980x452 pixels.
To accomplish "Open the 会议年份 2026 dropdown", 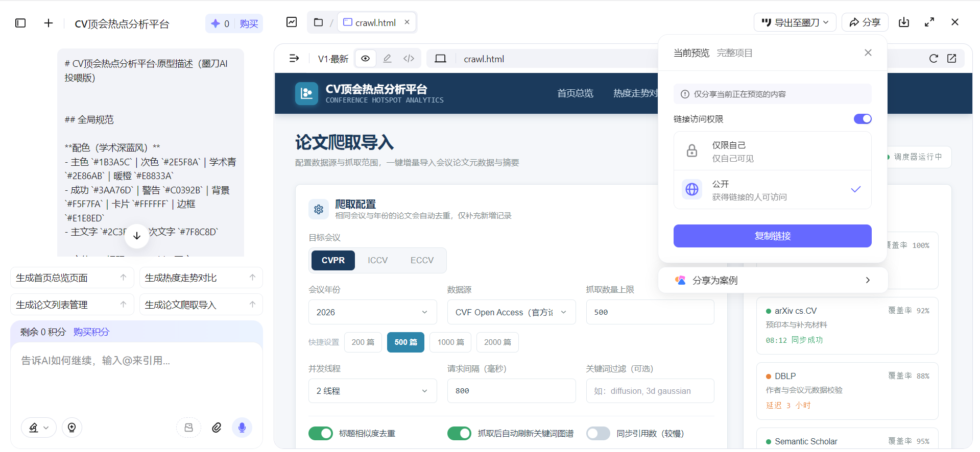I will pyautogui.click(x=373, y=312).
